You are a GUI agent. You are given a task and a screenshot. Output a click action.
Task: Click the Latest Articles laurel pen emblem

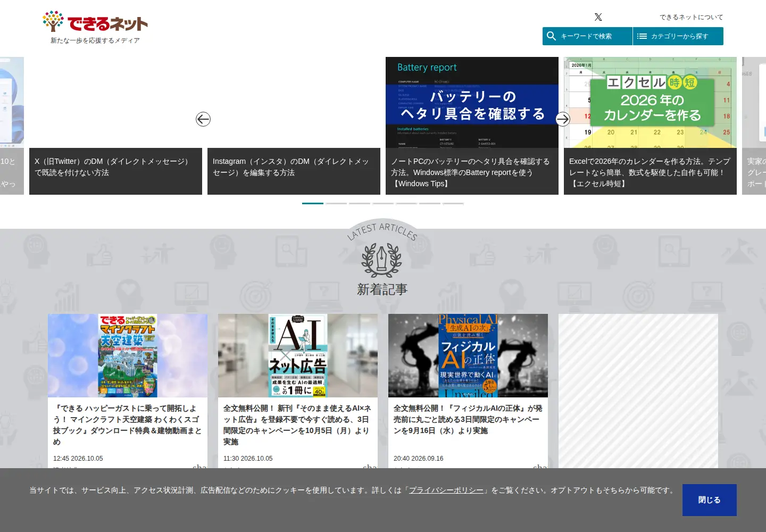pyautogui.click(x=382, y=260)
